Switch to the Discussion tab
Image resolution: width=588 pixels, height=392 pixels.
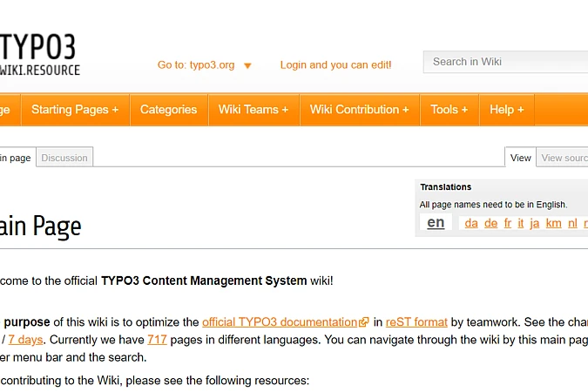[x=64, y=158]
